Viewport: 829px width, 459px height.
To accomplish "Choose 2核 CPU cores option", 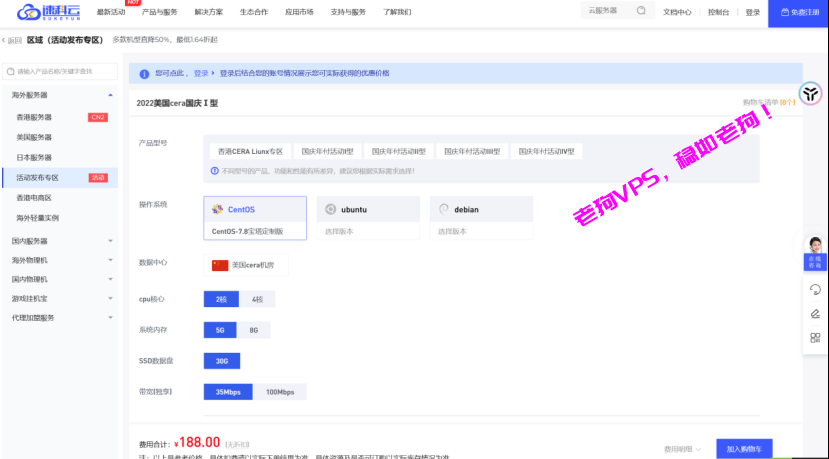I will tap(221, 299).
